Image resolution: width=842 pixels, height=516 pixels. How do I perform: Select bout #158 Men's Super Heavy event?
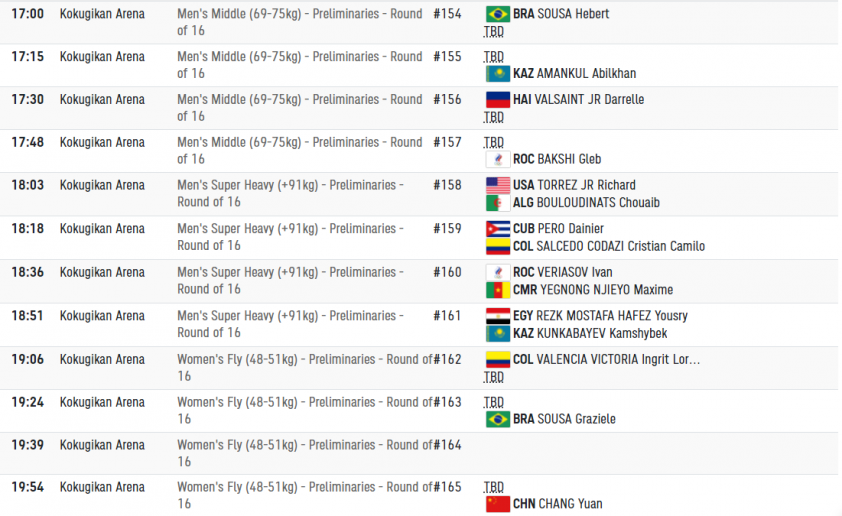290,194
